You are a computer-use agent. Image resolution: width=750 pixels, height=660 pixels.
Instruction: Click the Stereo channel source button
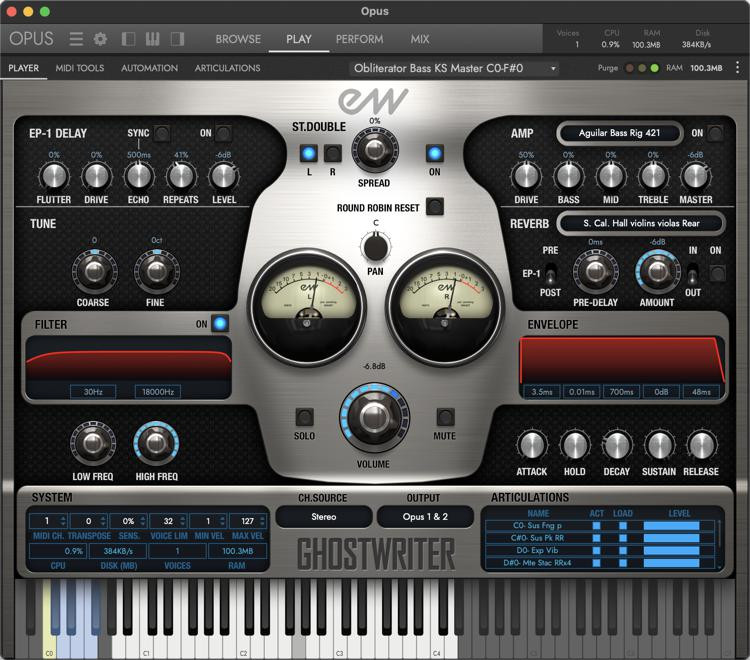(323, 517)
